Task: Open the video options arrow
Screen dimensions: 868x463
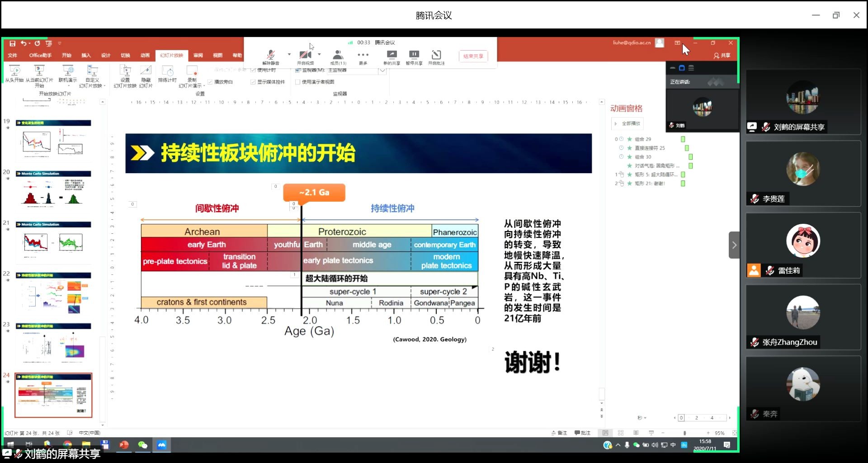Action: click(x=319, y=55)
